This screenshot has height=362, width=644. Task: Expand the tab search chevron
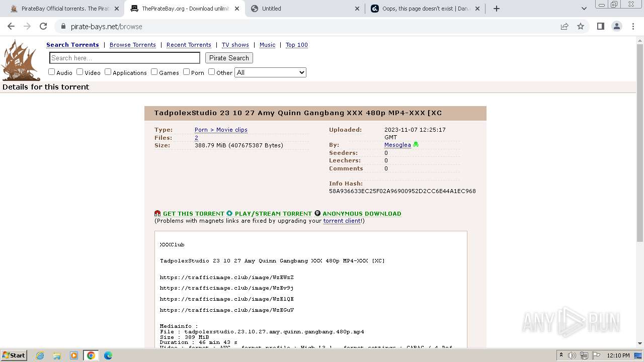pyautogui.click(x=584, y=9)
